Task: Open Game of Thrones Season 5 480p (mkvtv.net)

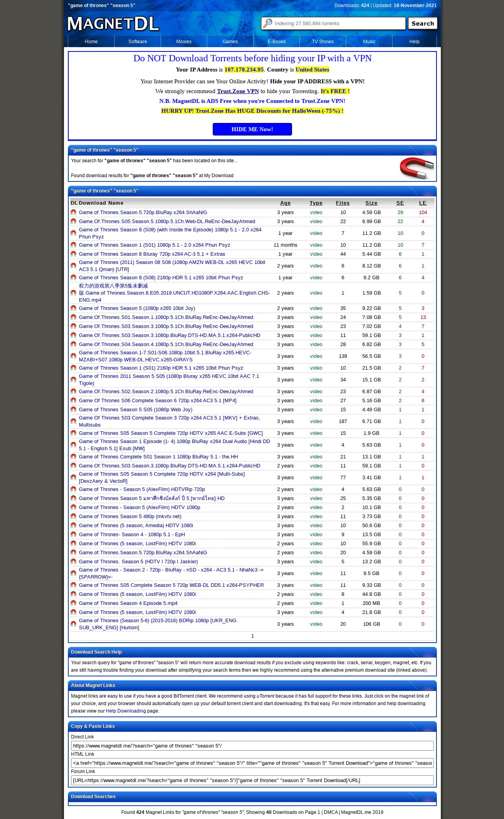Action: pyautogui.click(x=130, y=517)
